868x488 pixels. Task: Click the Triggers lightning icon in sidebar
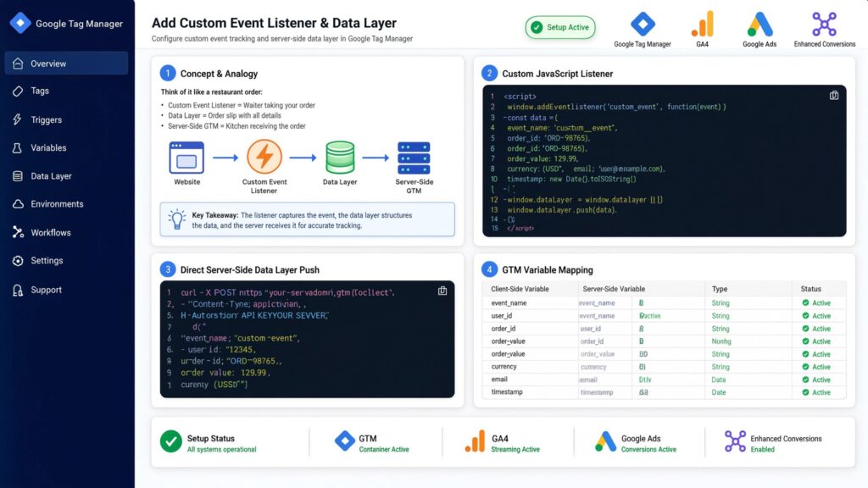tap(18, 119)
